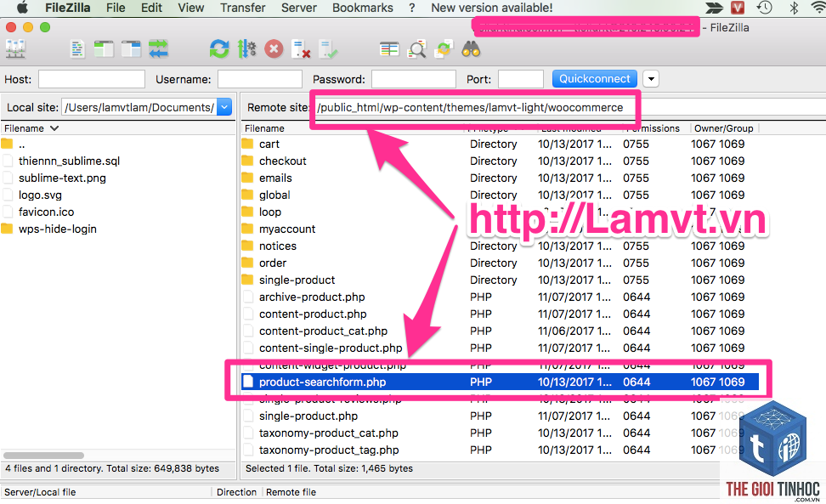This screenshot has width=826, height=504.
Task: Open the Site Manager icon
Action: click(16, 49)
